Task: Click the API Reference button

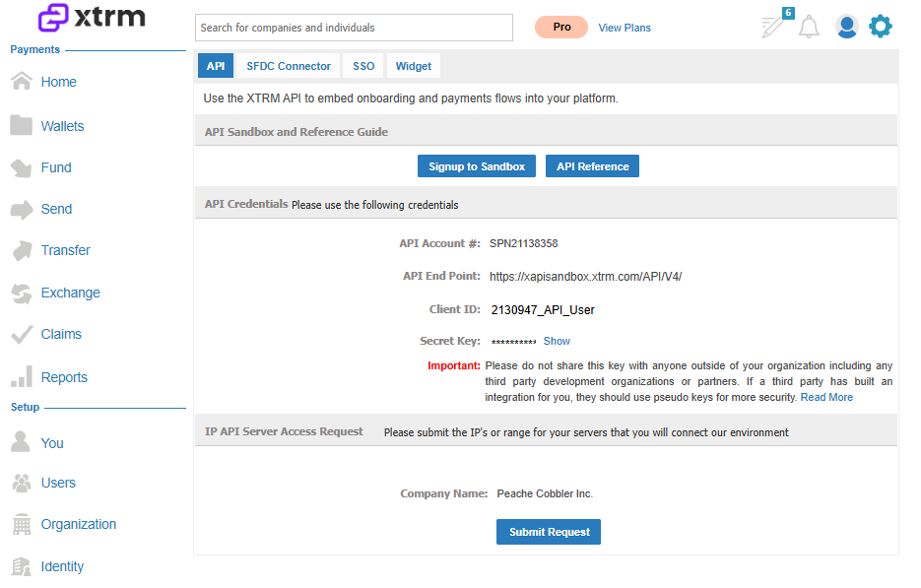Action: (592, 166)
